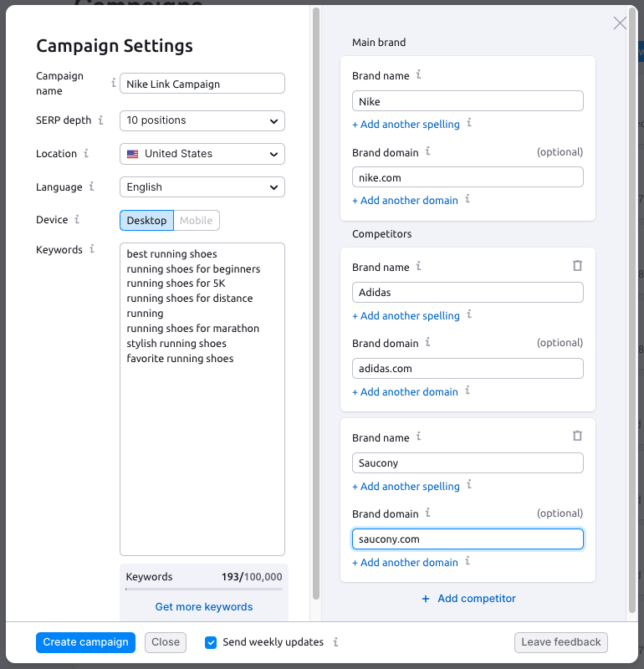Click info icon next to Adidas Brand name

point(419,266)
